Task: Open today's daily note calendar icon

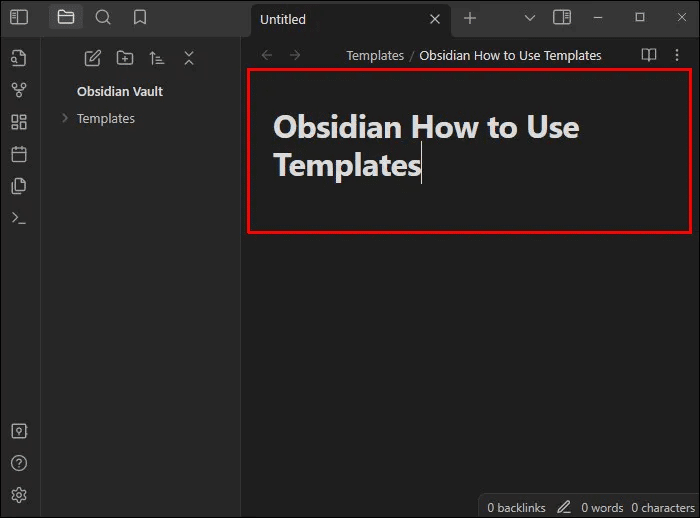Action: coord(19,154)
